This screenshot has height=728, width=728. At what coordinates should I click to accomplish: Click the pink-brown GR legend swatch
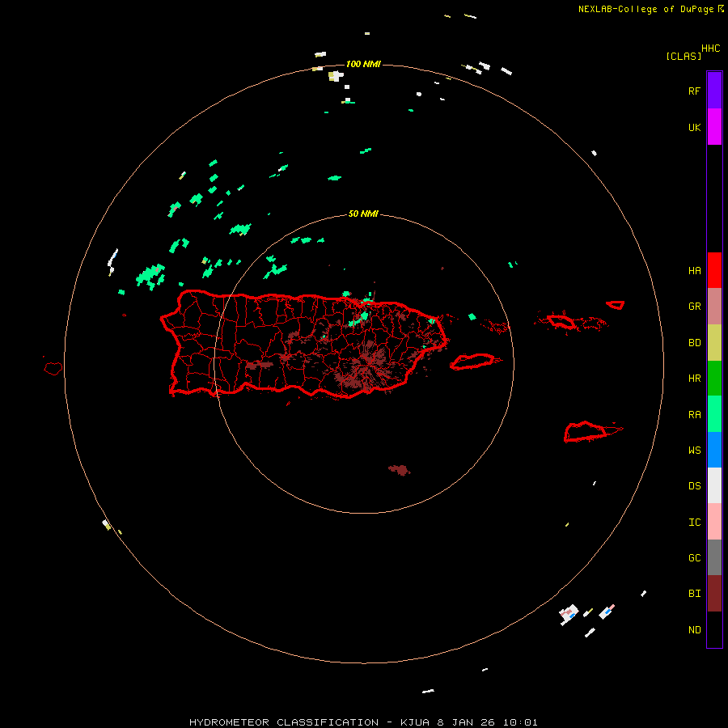pos(714,307)
